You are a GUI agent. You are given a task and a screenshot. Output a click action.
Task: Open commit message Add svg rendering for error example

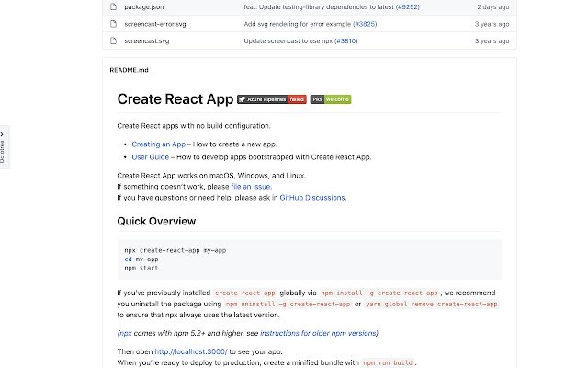tap(298, 24)
